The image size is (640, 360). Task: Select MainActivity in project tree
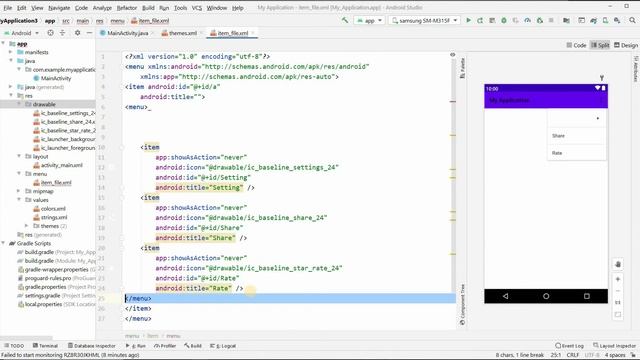pyautogui.click(x=52, y=78)
